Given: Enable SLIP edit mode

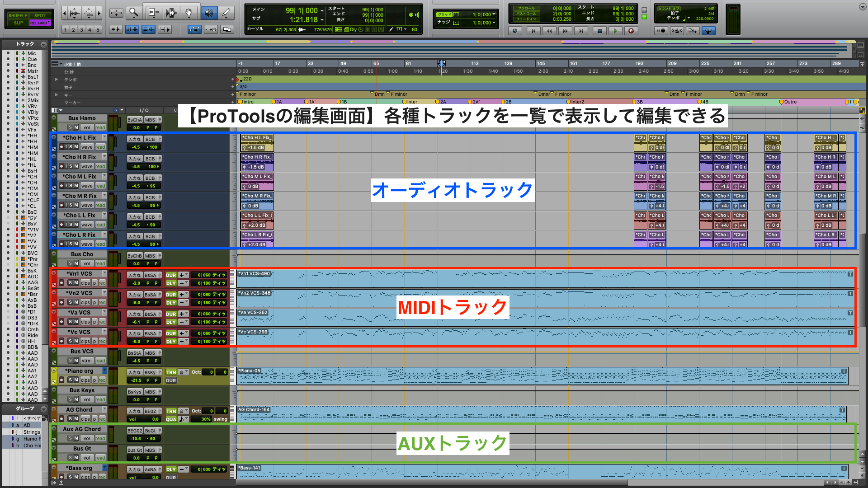Looking at the screenshot, I should [x=18, y=23].
